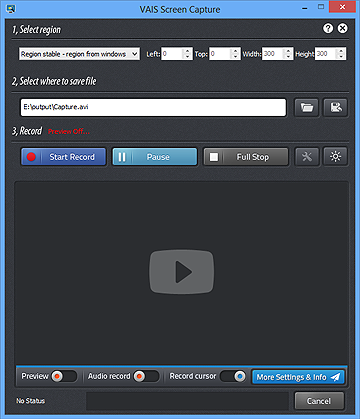Image resolution: width=360 pixels, height=419 pixels.
Task: Open the Region stable dropdown
Action: 79,54
